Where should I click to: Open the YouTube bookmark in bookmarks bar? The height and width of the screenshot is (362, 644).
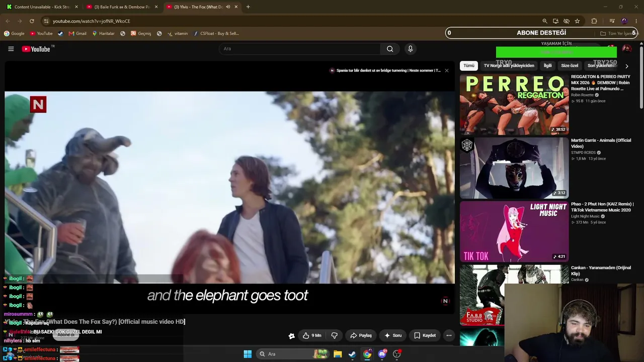41,34
